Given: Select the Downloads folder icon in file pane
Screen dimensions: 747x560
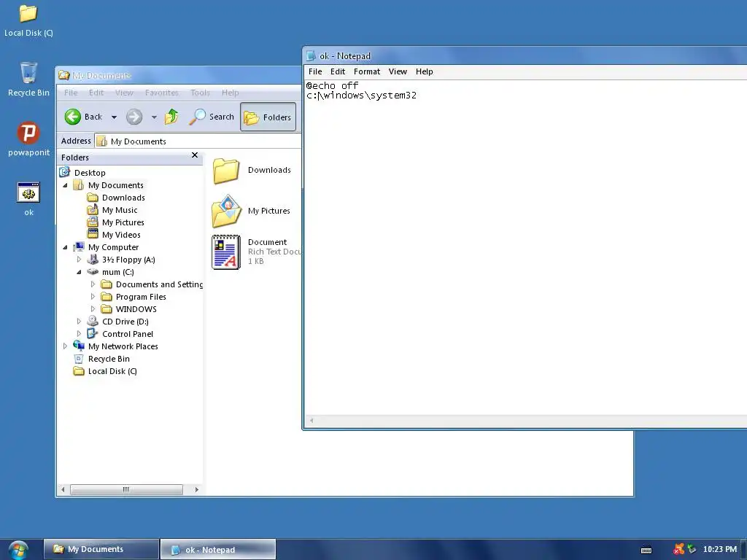Looking at the screenshot, I should (226, 171).
